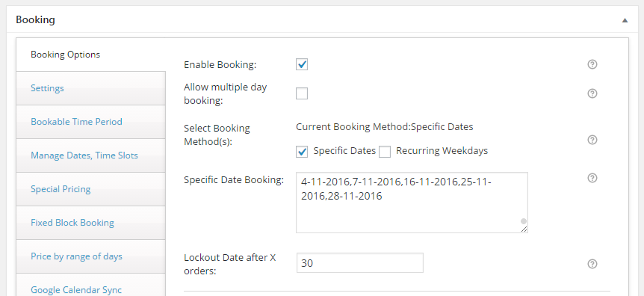Collapse the Booking panel with the triangle arrow
The height and width of the screenshot is (296, 644).
(x=625, y=19)
